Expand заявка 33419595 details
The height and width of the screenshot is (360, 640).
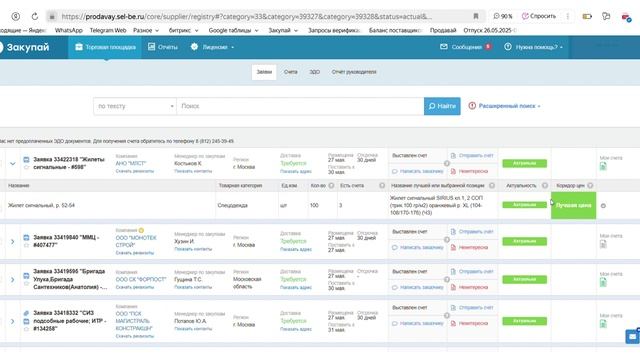pyautogui.click(x=13, y=280)
